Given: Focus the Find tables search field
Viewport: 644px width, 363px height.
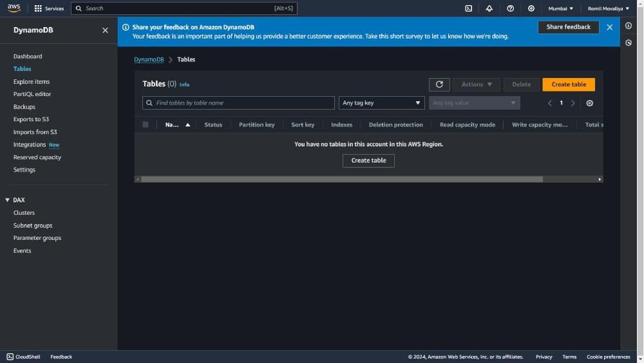Looking at the screenshot, I should pos(238,103).
